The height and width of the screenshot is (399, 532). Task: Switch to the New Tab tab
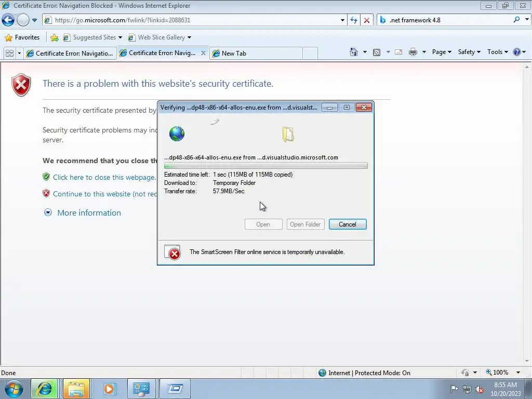[x=256, y=54]
